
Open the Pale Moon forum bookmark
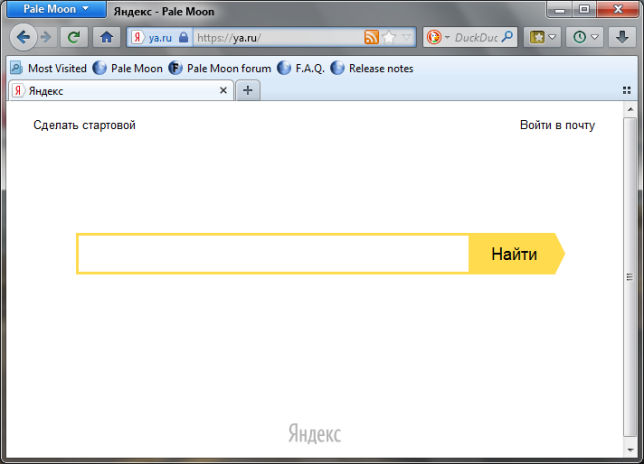coord(220,68)
